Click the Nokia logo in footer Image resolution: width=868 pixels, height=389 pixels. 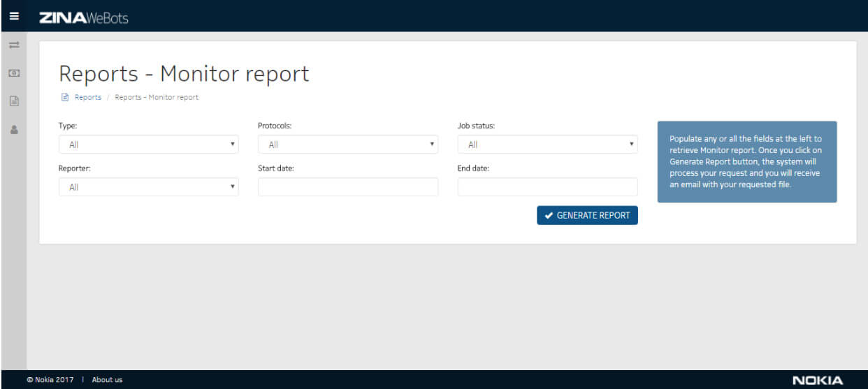tap(817, 380)
